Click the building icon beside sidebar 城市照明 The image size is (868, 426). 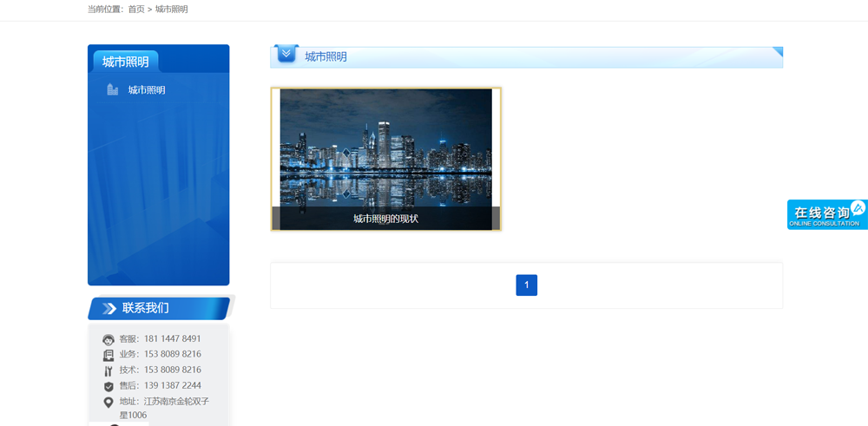(x=112, y=89)
